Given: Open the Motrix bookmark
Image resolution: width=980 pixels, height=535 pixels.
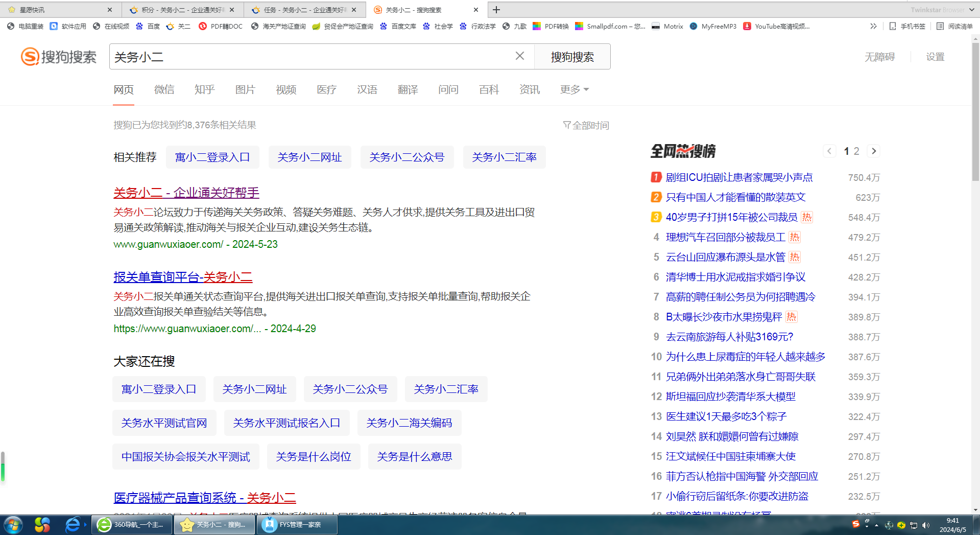Looking at the screenshot, I should pos(667,26).
